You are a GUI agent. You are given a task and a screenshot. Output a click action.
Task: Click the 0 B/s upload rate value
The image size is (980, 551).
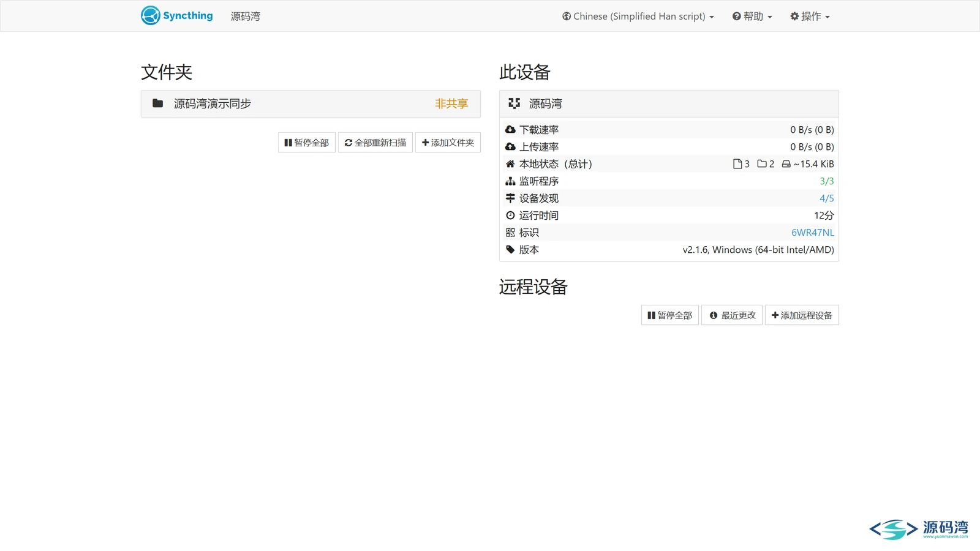pos(812,147)
